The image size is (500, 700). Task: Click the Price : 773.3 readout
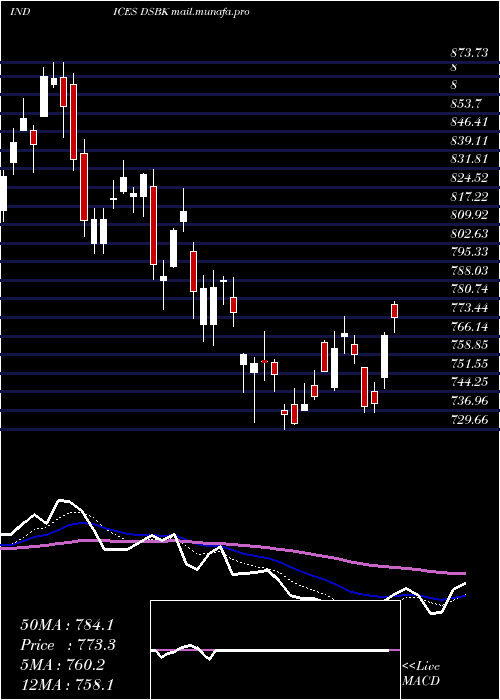tap(68, 645)
